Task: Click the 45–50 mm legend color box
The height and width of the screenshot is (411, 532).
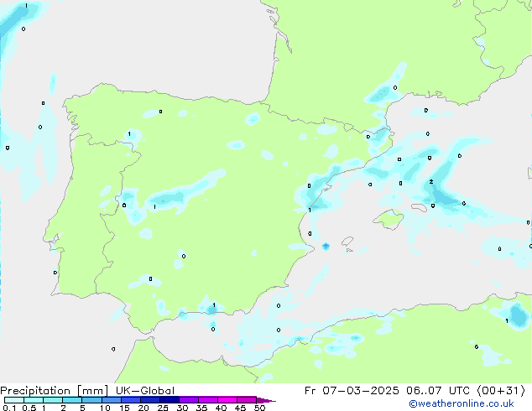Action: point(247,400)
